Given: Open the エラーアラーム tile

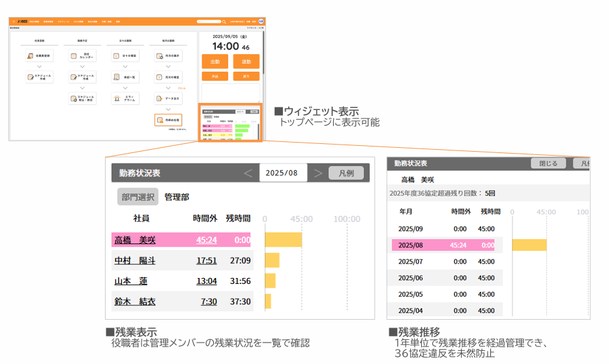Looking at the screenshot, I should tap(125, 98).
